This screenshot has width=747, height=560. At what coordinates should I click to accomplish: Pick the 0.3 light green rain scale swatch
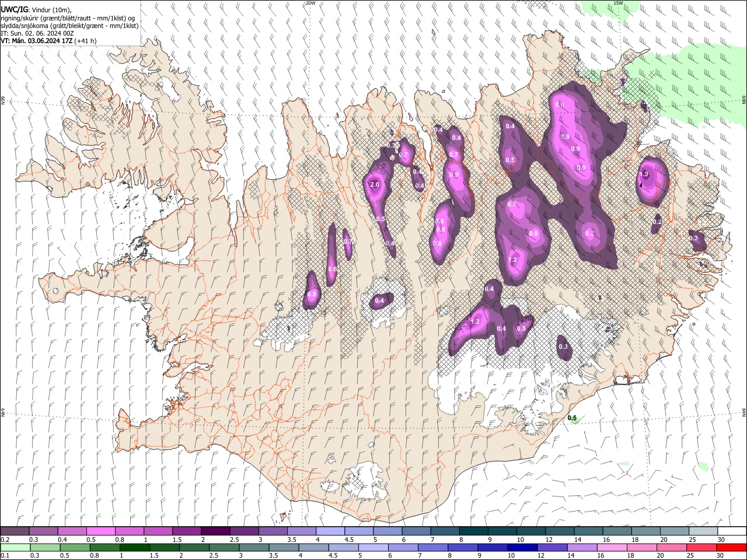click(45, 547)
